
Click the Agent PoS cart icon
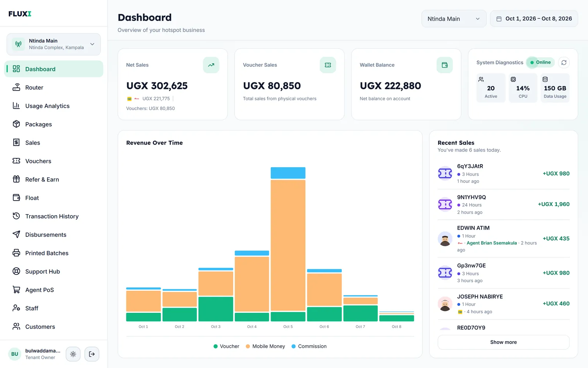tap(16, 290)
